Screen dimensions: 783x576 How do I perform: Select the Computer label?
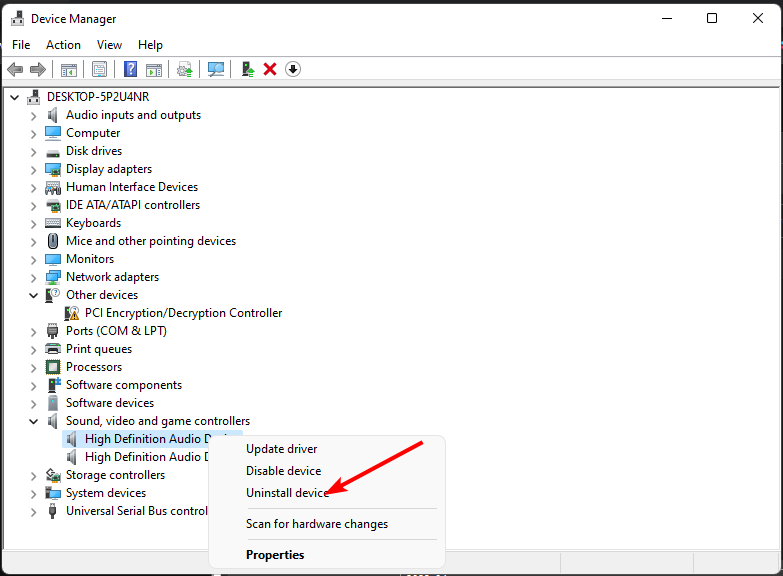coord(93,133)
